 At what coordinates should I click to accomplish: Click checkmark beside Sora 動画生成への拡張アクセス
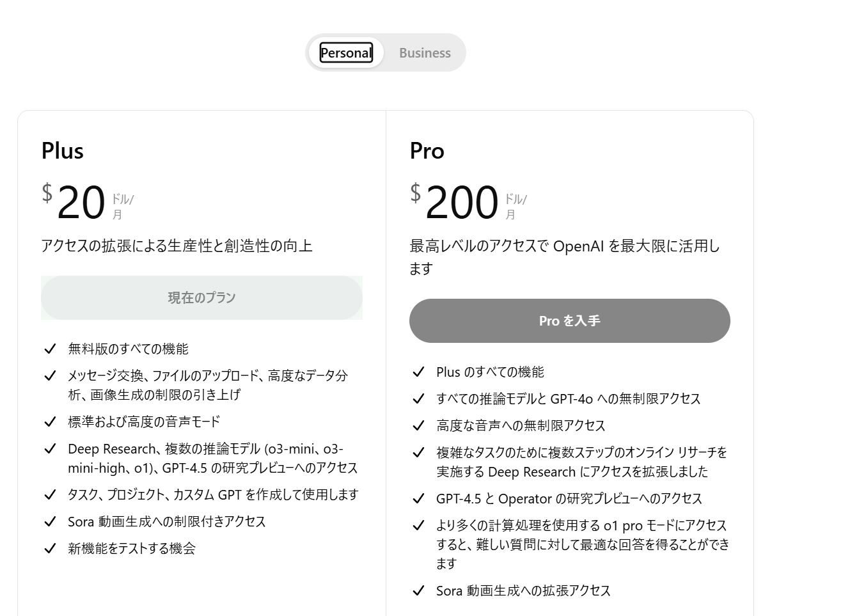418,590
